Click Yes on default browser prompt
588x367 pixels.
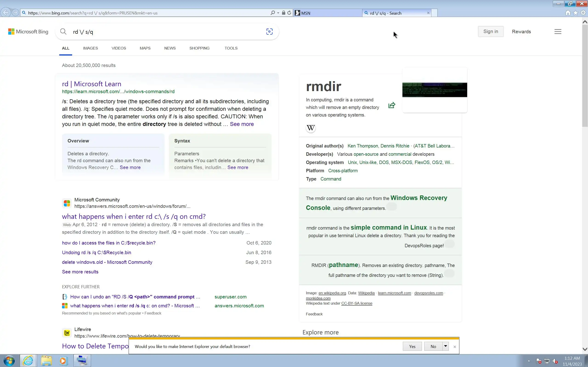click(x=412, y=346)
